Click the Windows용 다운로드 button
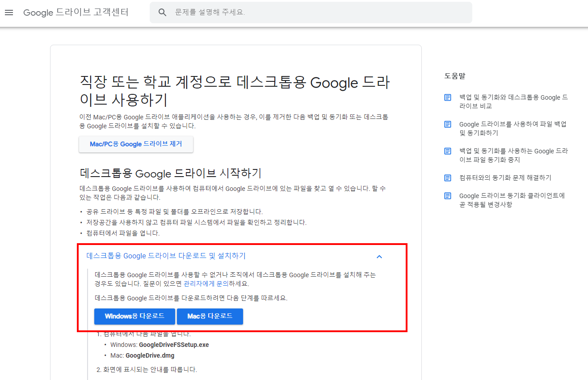 pyautogui.click(x=134, y=316)
